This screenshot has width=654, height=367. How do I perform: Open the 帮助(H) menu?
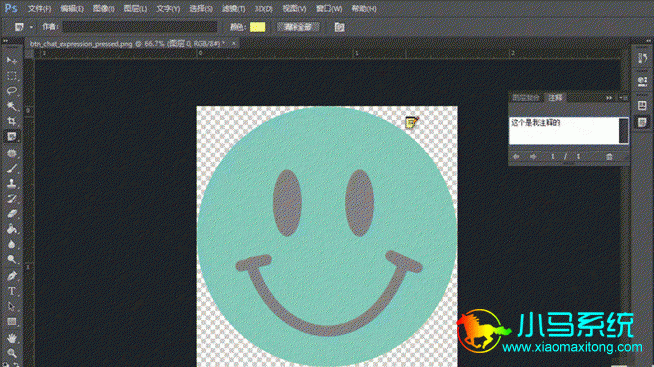363,8
